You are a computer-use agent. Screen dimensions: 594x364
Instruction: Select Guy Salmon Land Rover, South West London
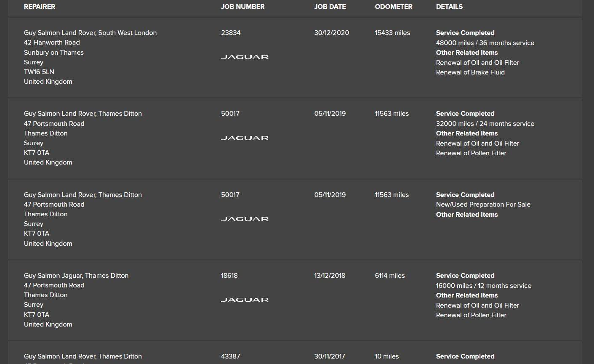[x=90, y=33]
